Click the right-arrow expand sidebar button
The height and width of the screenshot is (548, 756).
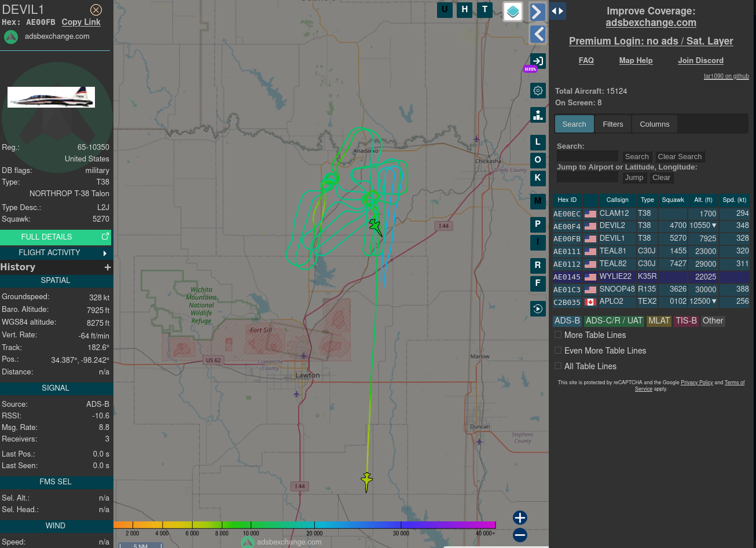click(x=538, y=12)
